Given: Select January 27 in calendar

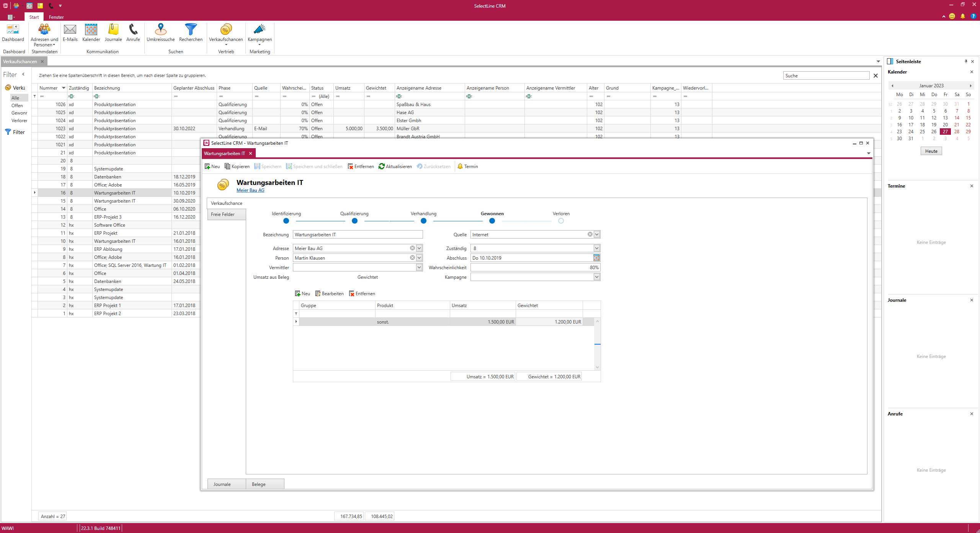Looking at the screenshot, I should [945, 132].
